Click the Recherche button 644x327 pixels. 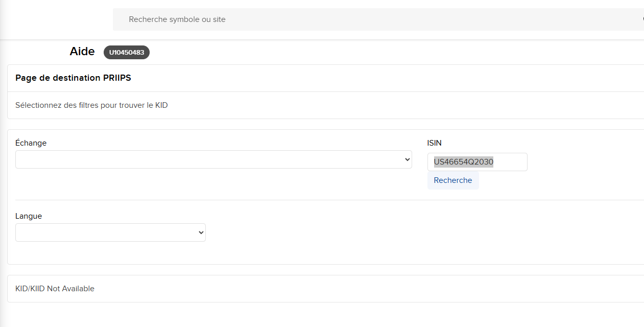click(453, 180)
